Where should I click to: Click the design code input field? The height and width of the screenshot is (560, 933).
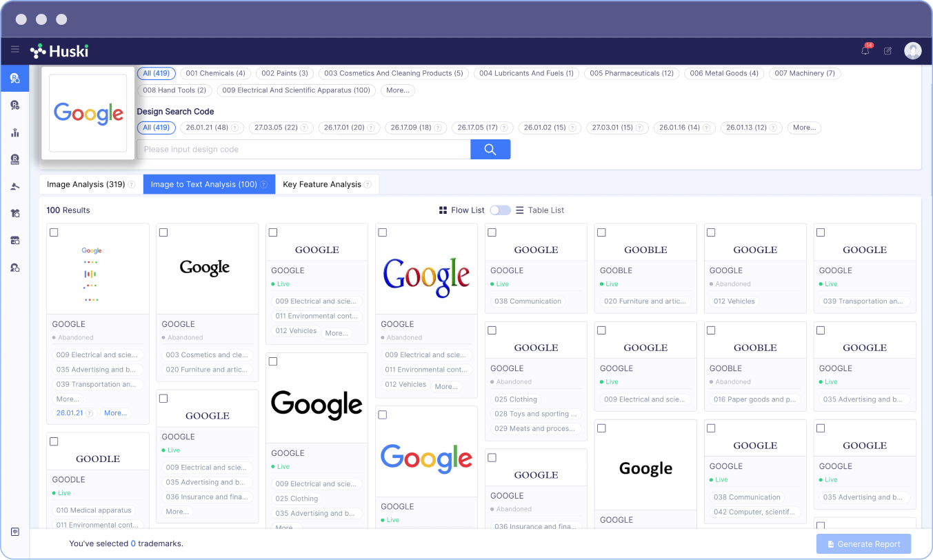click(303, 150)
